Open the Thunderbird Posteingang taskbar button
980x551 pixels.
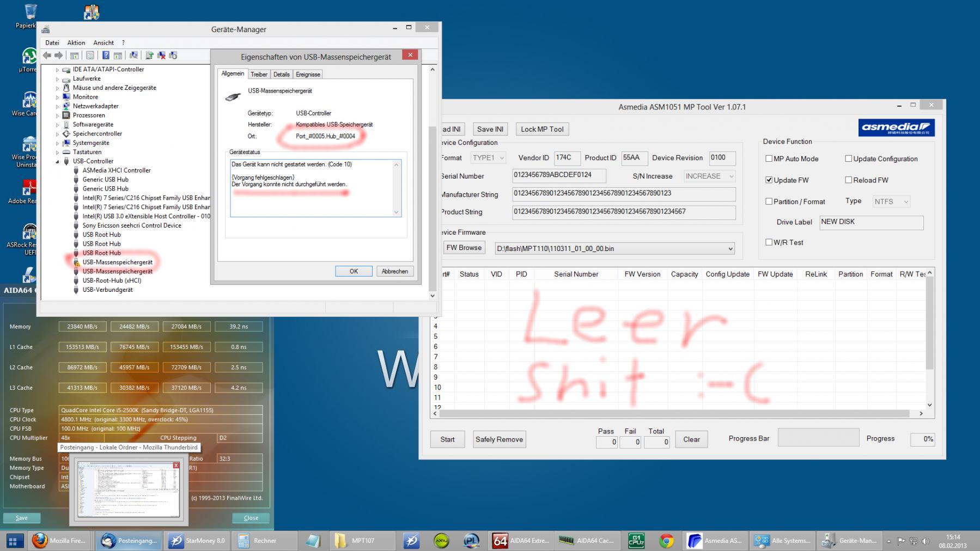point(130,541)
